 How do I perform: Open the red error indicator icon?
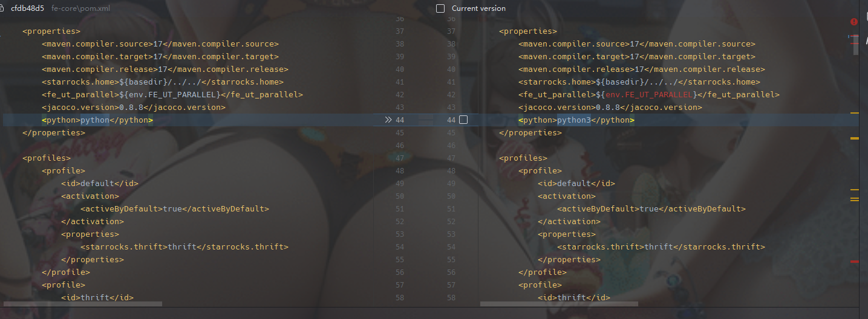(x=854, y=21)
